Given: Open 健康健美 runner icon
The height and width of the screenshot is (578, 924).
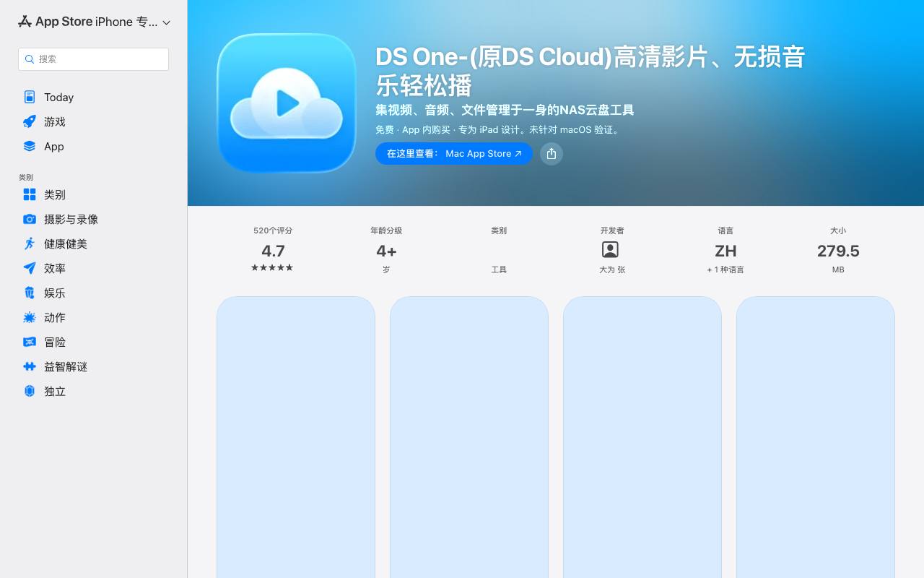Looking at the screenshot, I should 30,243.
